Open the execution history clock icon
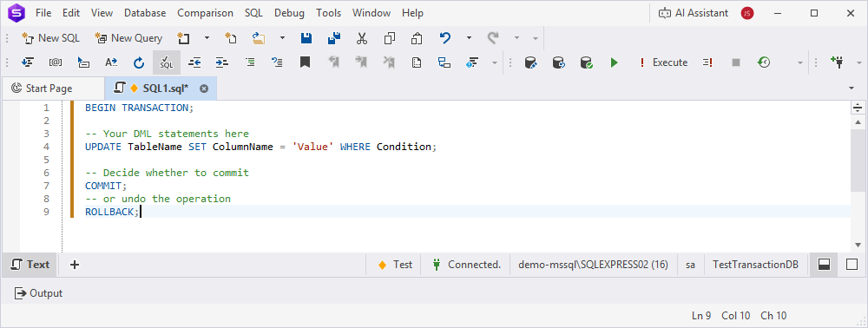This screenshot has height=328, width=868. pos(763,62)
